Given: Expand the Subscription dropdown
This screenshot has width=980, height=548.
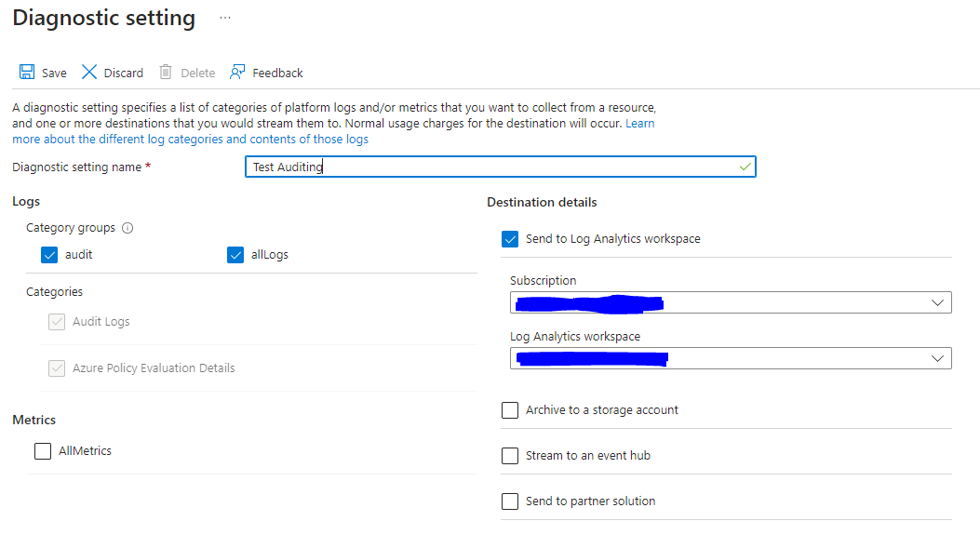Looking at the screenshot, I should [x=937, y=303].
